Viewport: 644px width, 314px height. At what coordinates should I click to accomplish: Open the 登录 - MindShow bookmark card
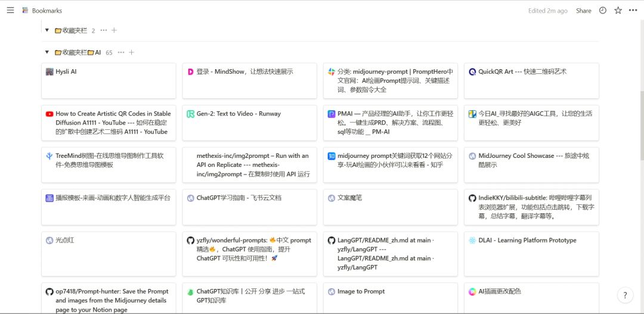pos(249,81)
